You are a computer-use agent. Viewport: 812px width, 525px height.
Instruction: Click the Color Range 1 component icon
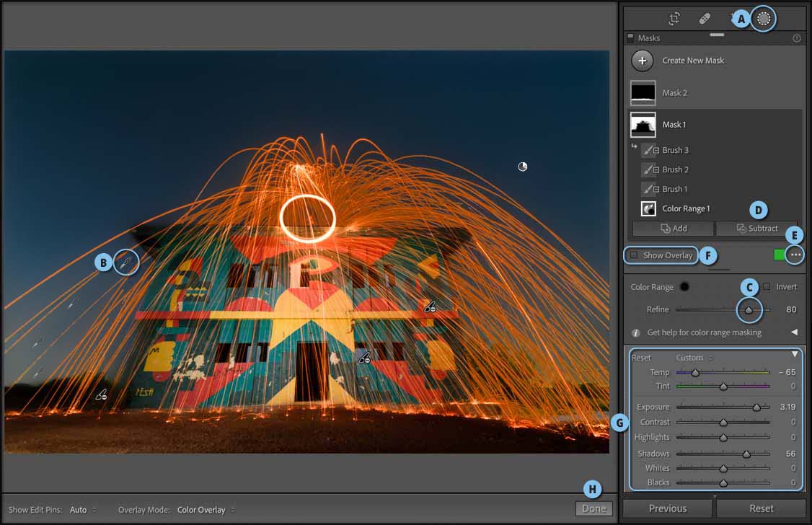(648, 208)
